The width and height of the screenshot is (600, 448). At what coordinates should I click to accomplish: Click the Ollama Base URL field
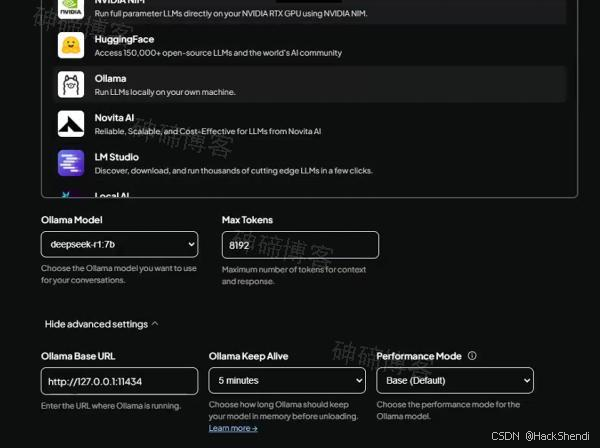[x=119, y=381]
